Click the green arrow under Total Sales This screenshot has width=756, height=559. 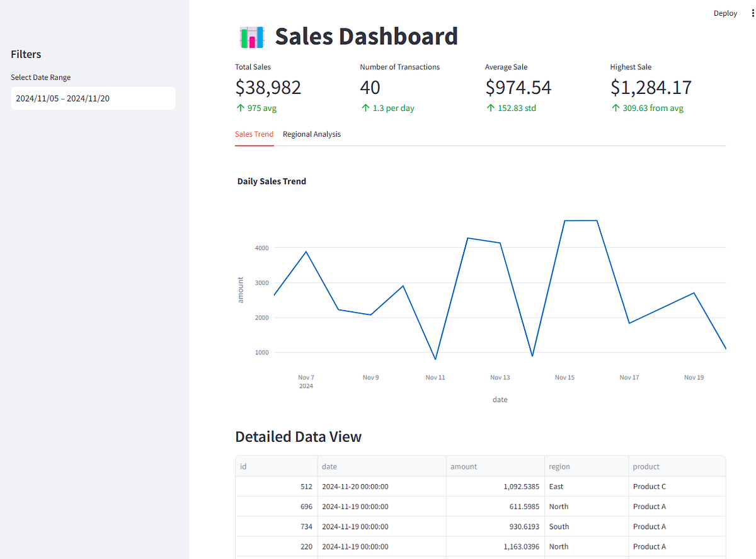coord(240,108)
